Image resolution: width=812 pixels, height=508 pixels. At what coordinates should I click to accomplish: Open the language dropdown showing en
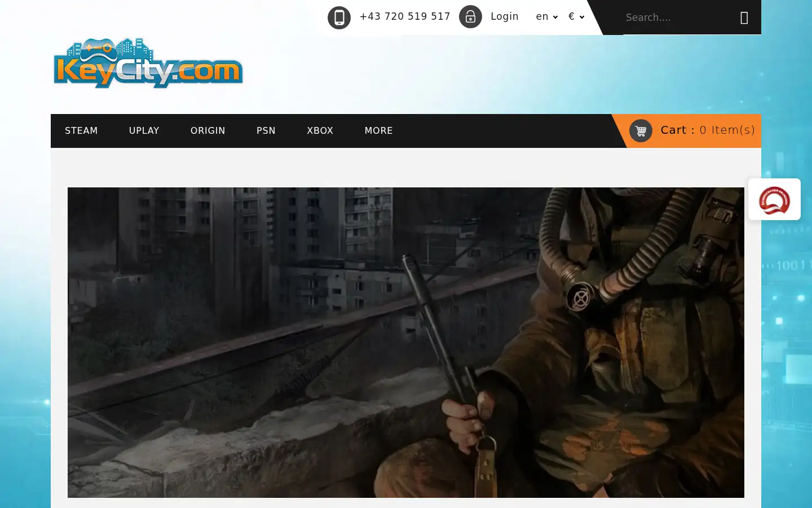click(546, 16)
